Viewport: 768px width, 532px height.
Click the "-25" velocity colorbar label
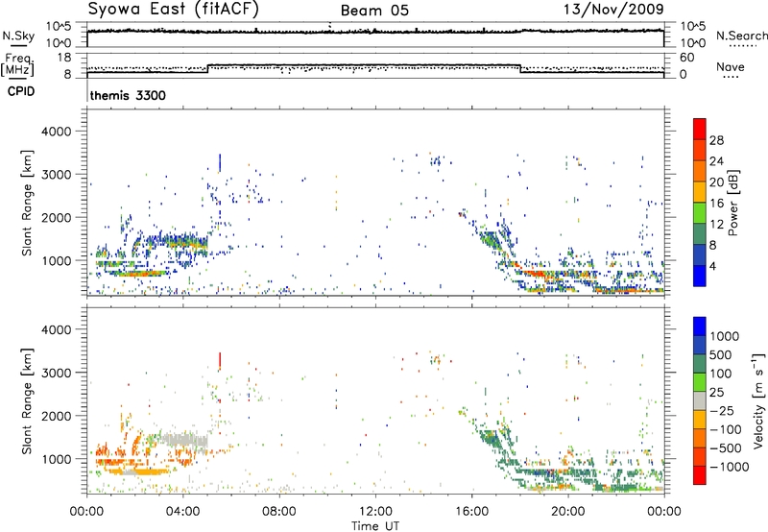click(x=721, y=410)
